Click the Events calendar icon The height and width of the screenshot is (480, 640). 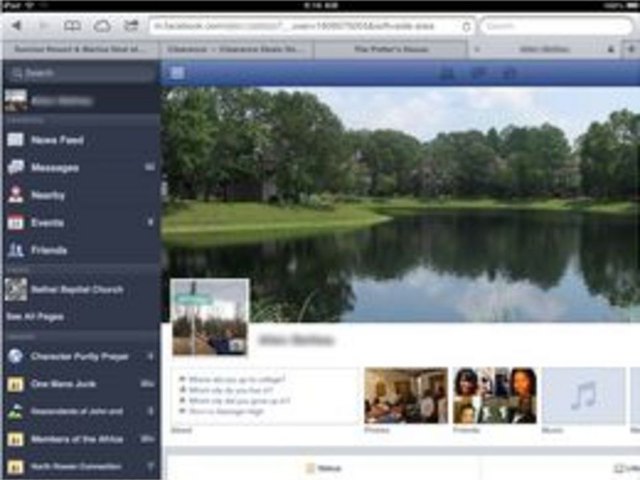point(16,222)
